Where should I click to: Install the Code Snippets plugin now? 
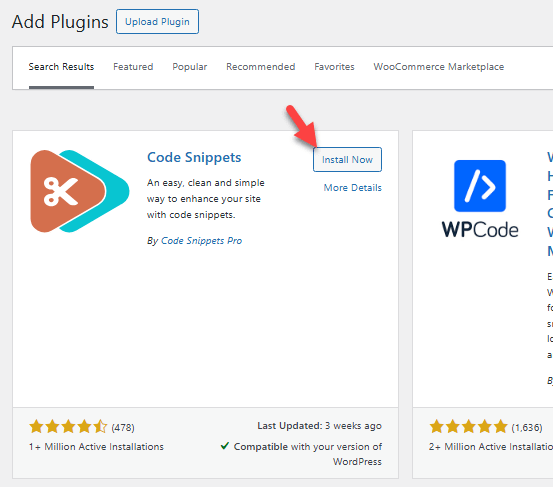tap(347, 160)
